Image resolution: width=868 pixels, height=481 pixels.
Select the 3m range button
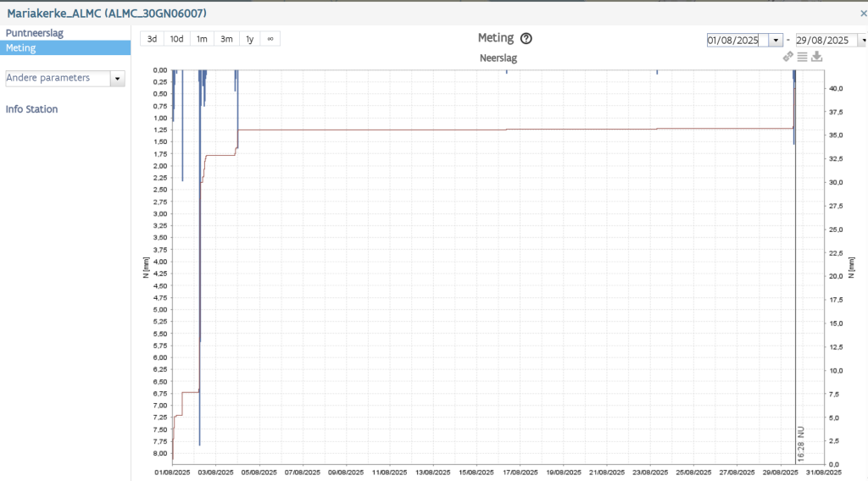[x=226, y=39]
